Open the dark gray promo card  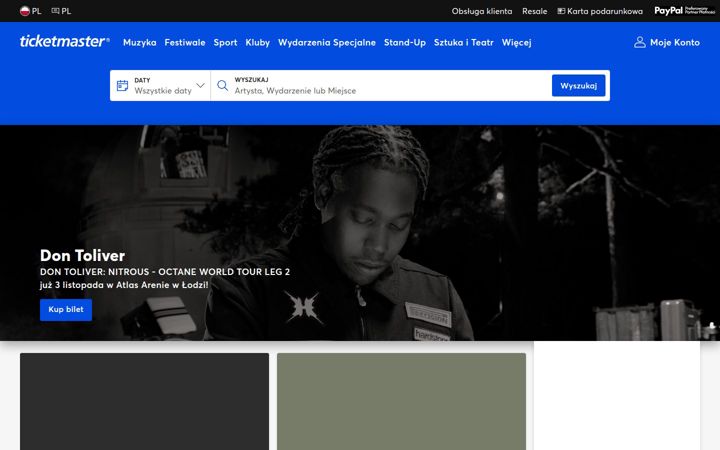point(144,401)
